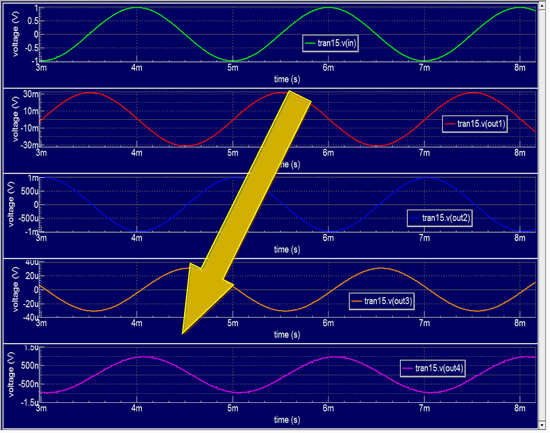Click the scrollbar up arrow button
Image resolution: width=550 pixels, height=433 pixels.
tap(543, 6)
